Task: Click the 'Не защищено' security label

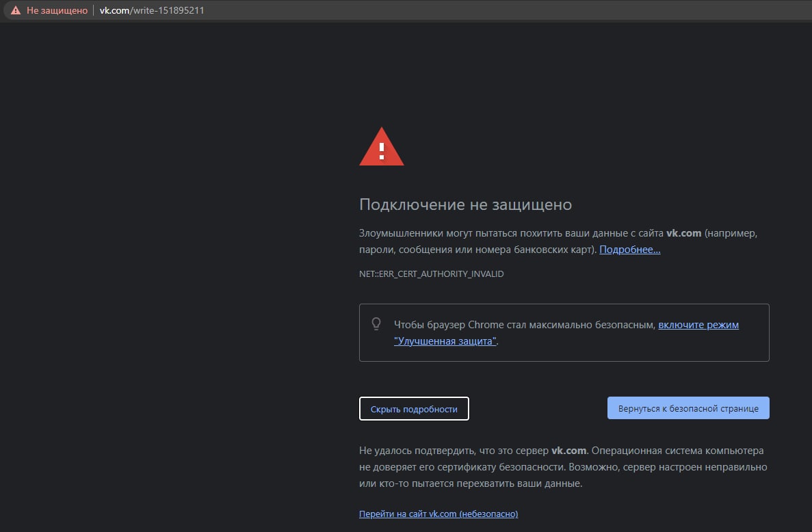Action: (57, 10)
